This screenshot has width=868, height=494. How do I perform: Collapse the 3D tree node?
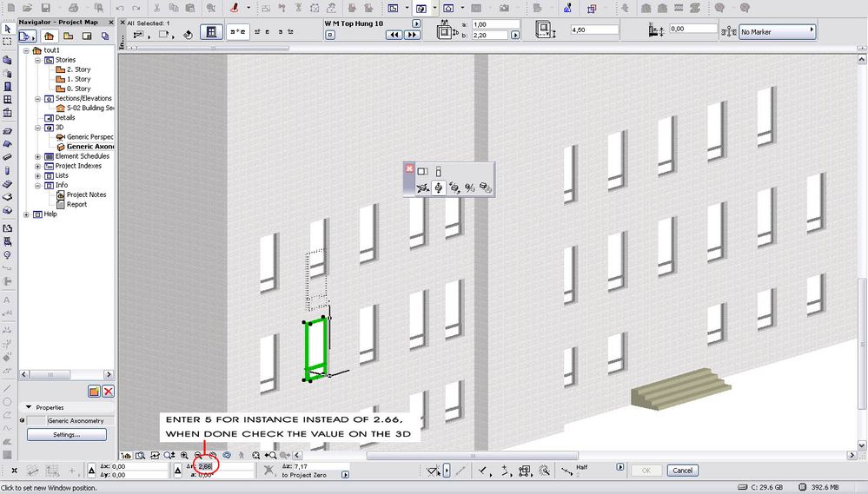pyautogui.click(x=37, y=128)
